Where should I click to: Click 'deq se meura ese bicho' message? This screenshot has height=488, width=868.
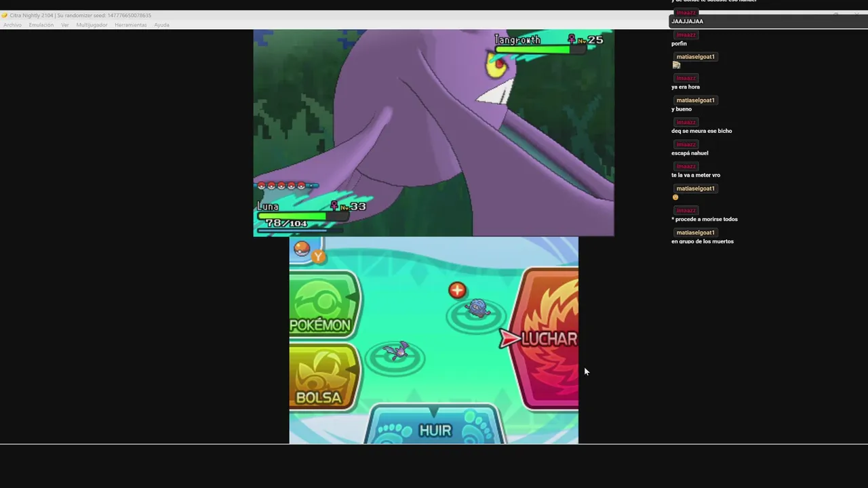tap(702, 131)
